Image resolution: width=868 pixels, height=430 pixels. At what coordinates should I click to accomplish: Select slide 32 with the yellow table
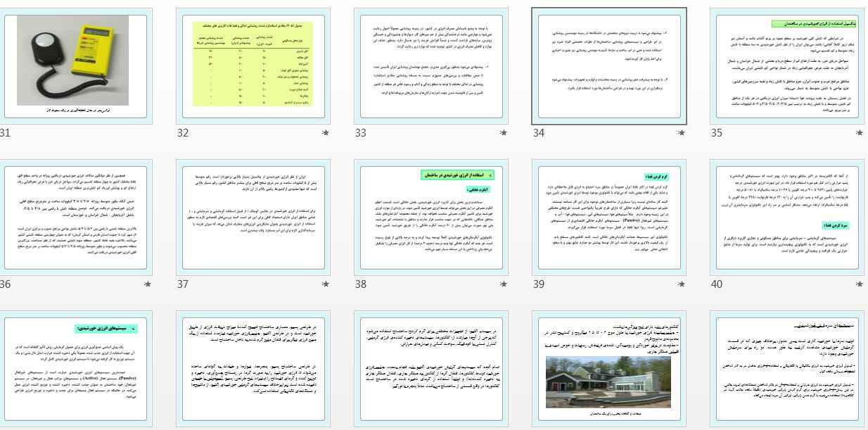(253, 66)
